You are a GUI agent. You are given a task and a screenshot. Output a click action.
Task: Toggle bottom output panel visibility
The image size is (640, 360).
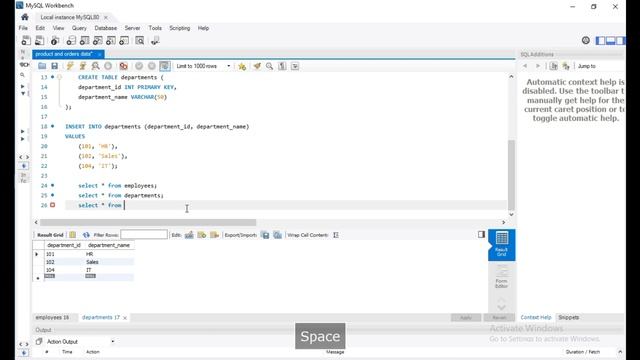(x=611, y=40)
